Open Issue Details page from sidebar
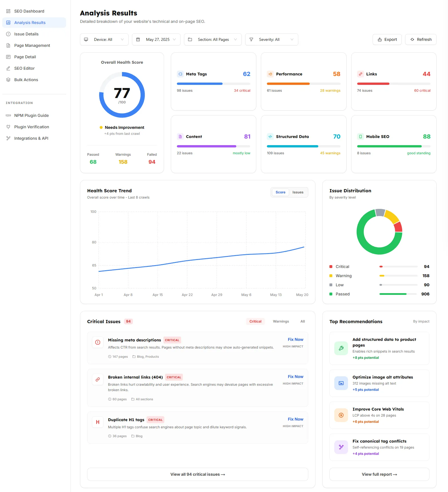The image size is (448, 492). [x=34, y=34]
